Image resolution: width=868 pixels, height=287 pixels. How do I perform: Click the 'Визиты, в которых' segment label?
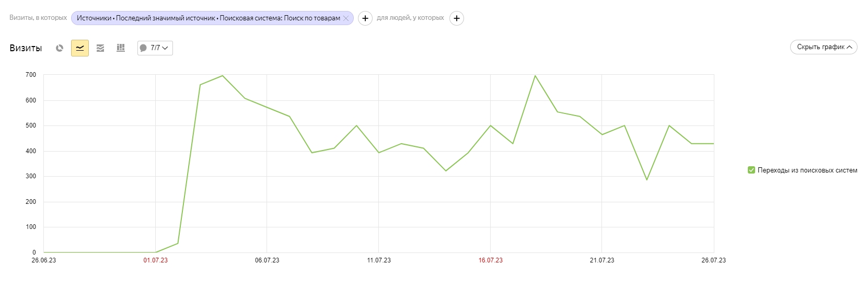pos(38,18)
